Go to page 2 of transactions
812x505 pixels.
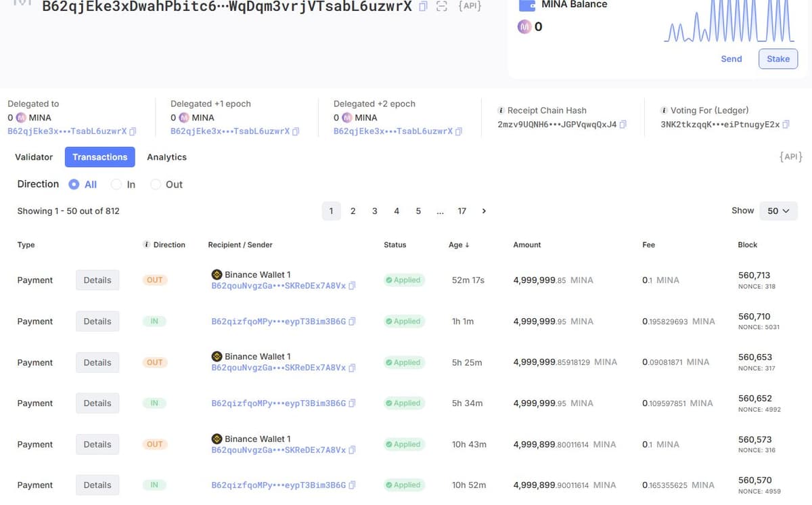tap(353, 211)
